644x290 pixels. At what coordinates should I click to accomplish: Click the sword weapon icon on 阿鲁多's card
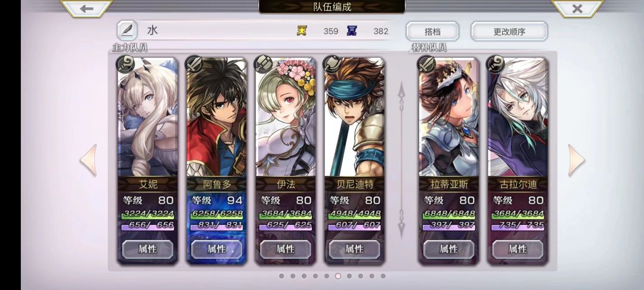(x=193, y=64)
